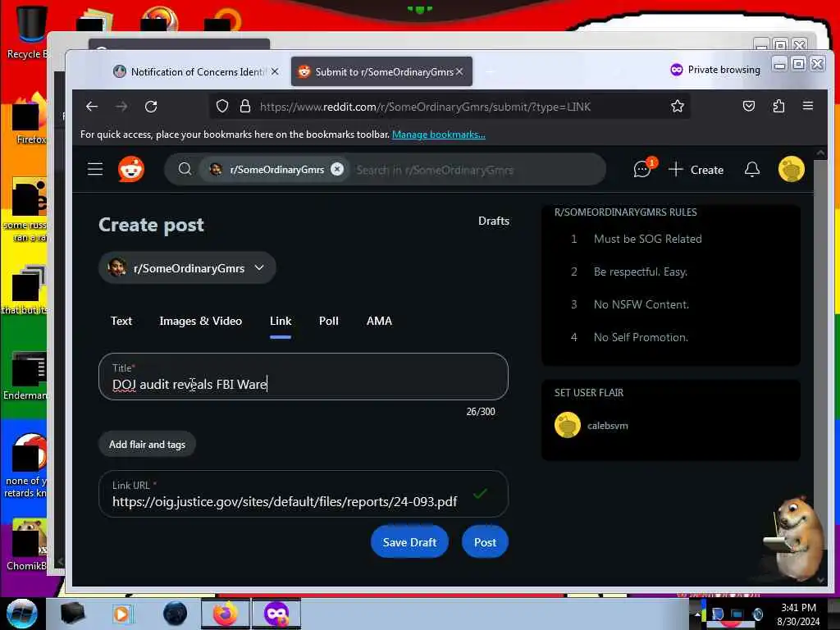The height and width of the screenshot is (630, 840).
Task: Switch to the Text post tab
Action: click(x=121, y=321)
